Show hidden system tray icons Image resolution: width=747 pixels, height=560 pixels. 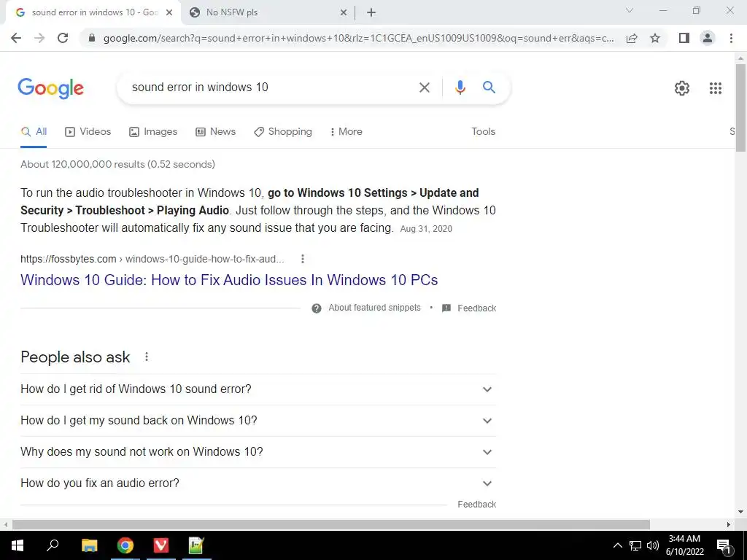[617, 545]
